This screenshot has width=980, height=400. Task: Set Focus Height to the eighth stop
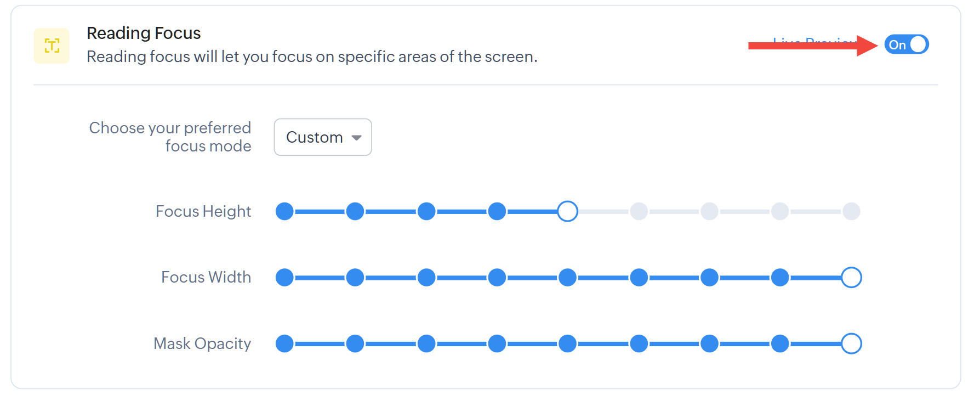(780, 211)
